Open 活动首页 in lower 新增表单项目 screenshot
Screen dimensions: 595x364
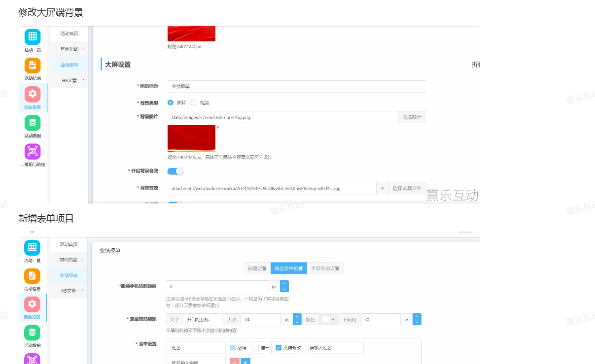(x=69, y=244)
